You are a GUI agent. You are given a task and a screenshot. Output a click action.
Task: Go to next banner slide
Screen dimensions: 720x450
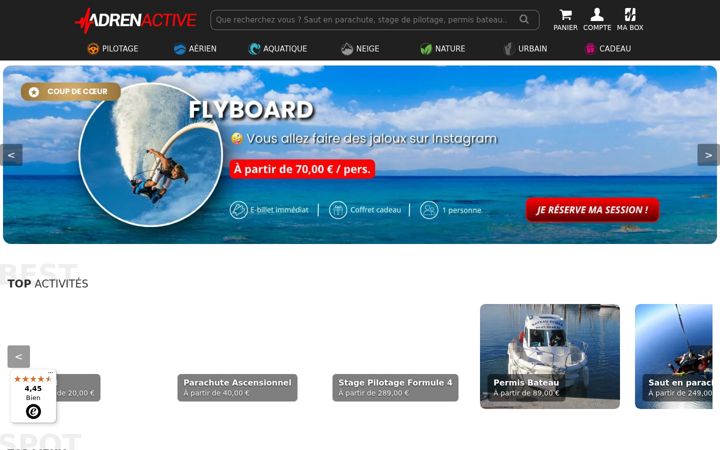point(709,155)
